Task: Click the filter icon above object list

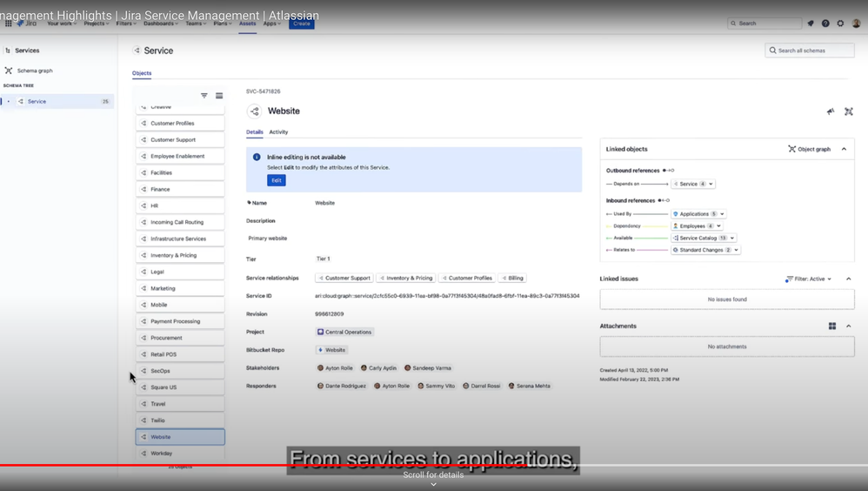Action: point(204,95)
